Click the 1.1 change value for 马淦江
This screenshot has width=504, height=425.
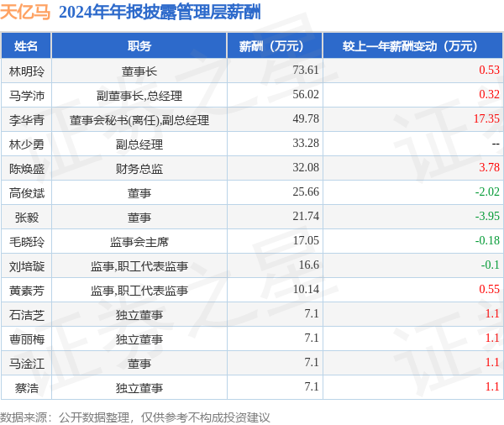coord(492,363)
